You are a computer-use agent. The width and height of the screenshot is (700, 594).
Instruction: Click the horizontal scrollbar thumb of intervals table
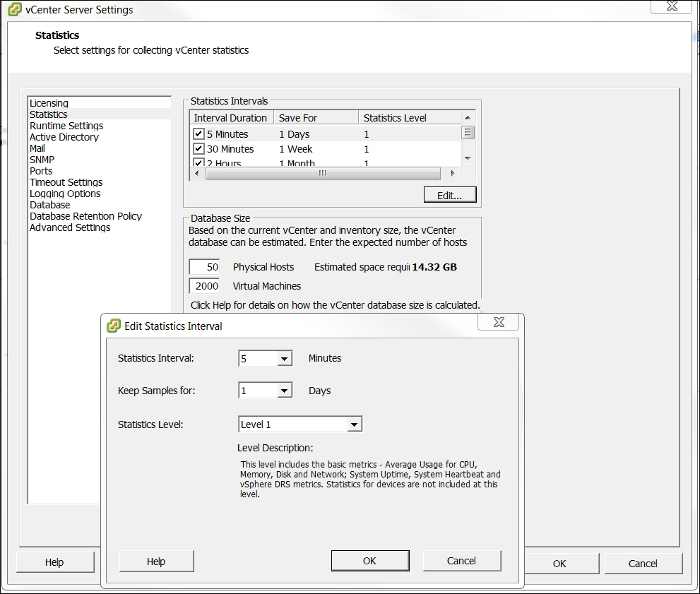(323, 173)
